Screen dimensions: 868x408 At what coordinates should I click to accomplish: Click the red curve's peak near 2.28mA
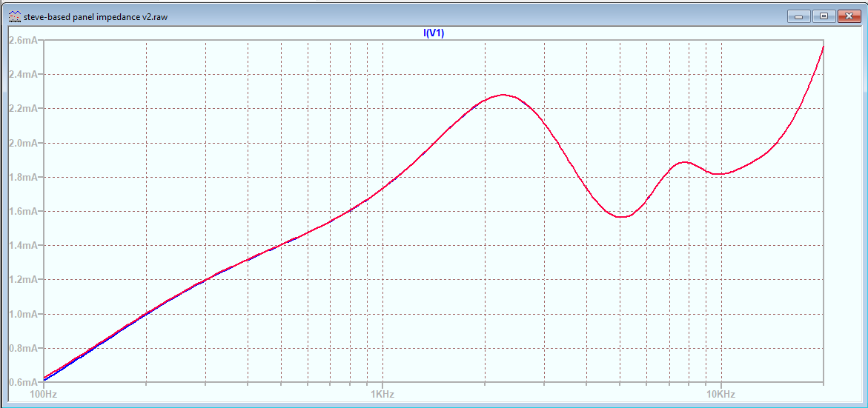[503, 95]
